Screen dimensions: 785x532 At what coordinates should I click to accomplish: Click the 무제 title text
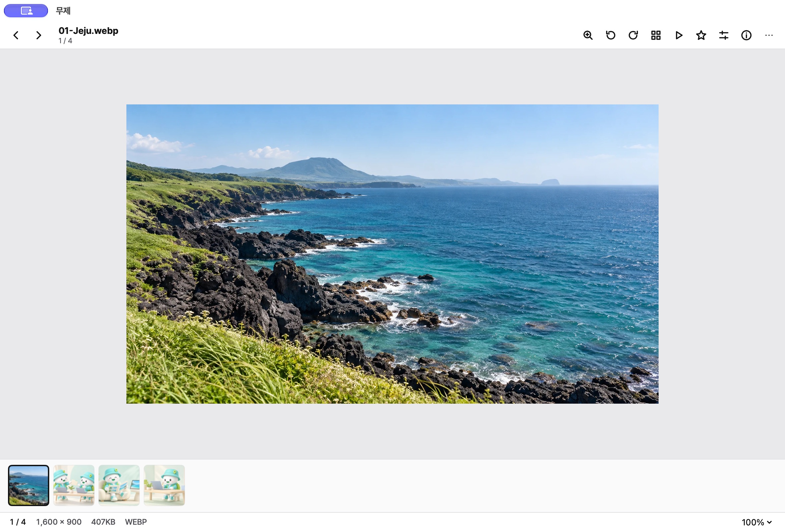tap(63, 11)
